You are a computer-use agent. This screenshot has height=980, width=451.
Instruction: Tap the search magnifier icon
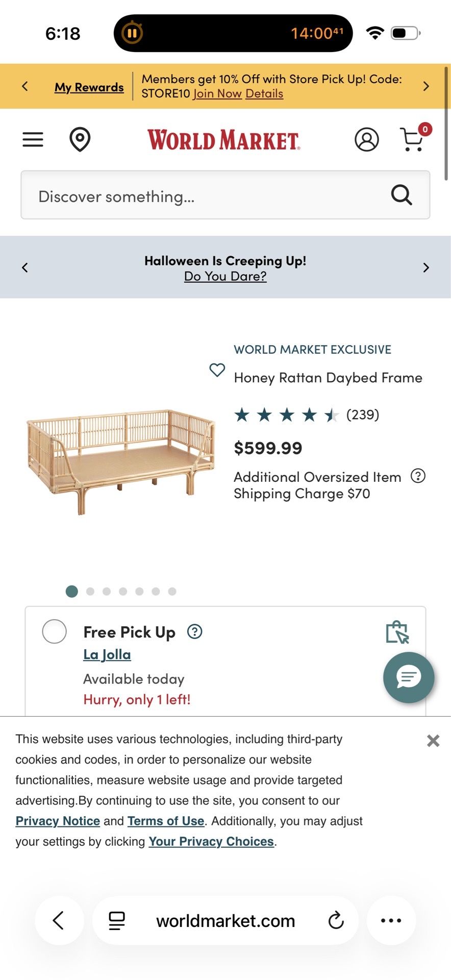(401, 195)
